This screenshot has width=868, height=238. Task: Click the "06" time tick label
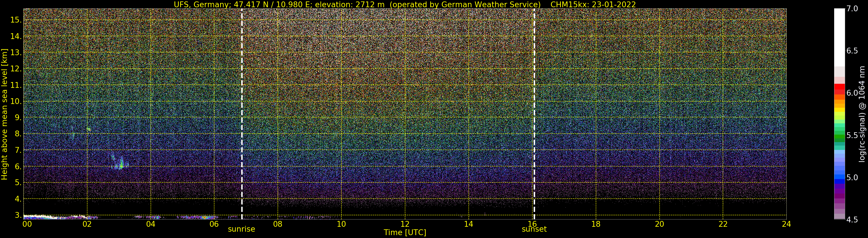(214, 224)
